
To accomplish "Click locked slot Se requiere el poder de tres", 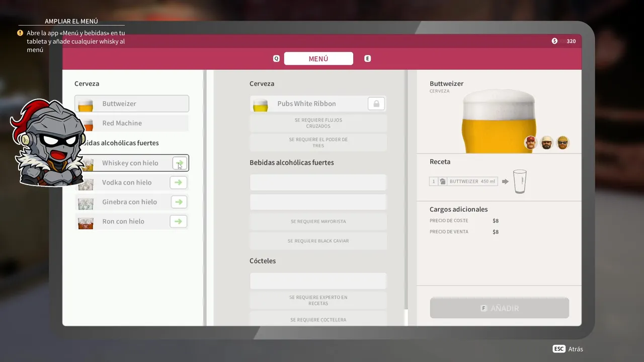I will [x=318, y=142].
